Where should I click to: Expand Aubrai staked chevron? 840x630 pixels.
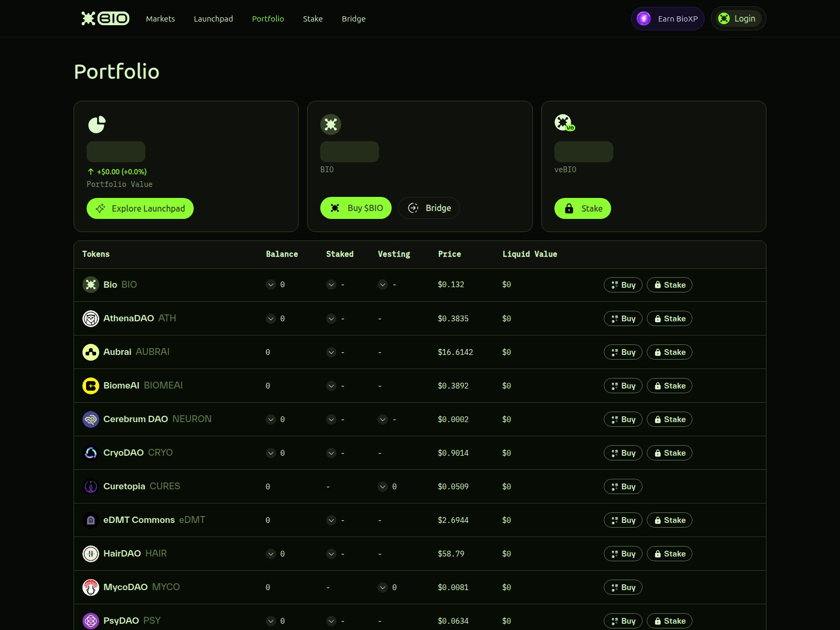(x=331, y=352)
